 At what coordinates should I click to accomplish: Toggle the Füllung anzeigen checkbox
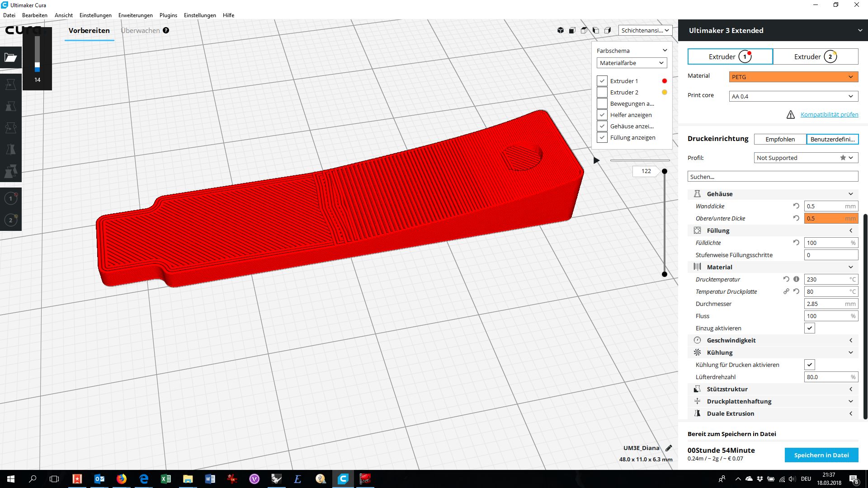tap(602, 137)
